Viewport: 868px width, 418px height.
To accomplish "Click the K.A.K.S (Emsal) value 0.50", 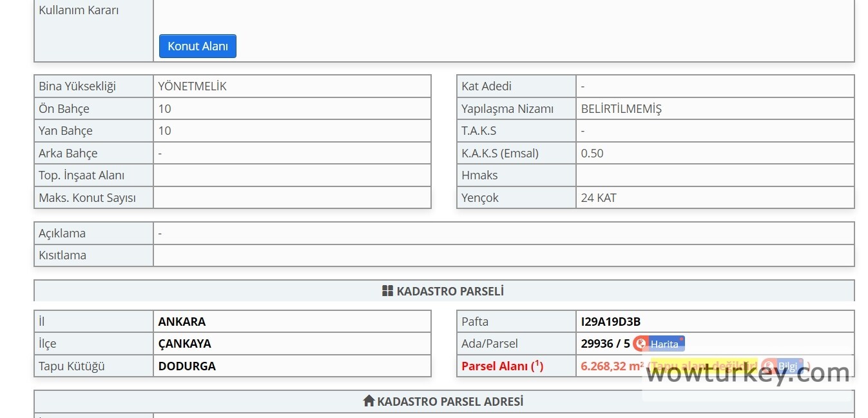I will pyautogui.click(x=592, y=154).
